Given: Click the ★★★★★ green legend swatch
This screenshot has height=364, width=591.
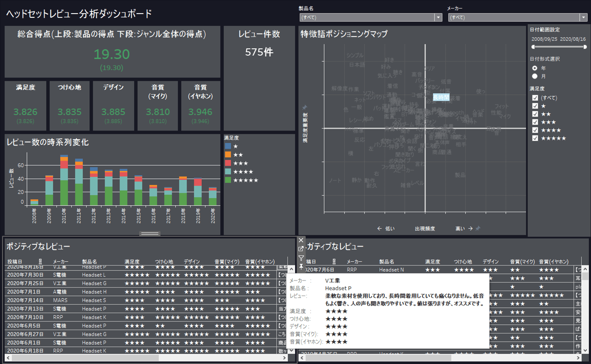Looking at the screenshot, I should point(228,180).
